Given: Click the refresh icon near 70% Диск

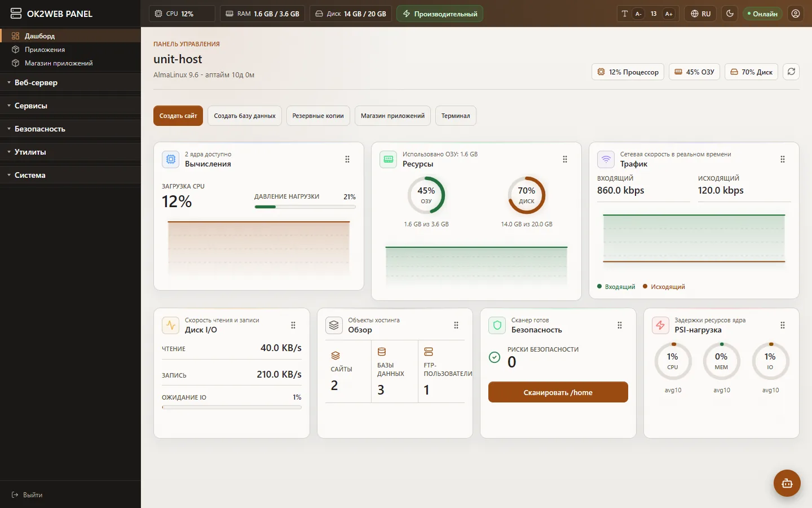Looking at the screenshot, I should pyautogui.click(x=791, y=72).
